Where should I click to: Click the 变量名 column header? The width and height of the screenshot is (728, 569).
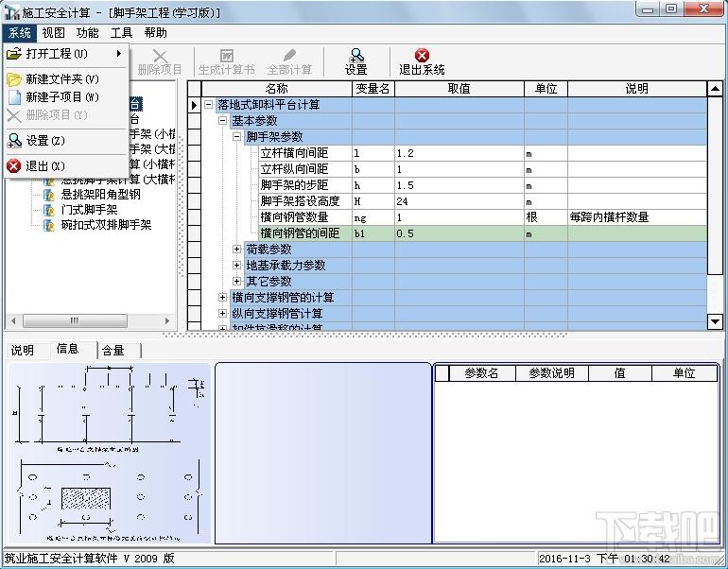click(x=373, y=89)
